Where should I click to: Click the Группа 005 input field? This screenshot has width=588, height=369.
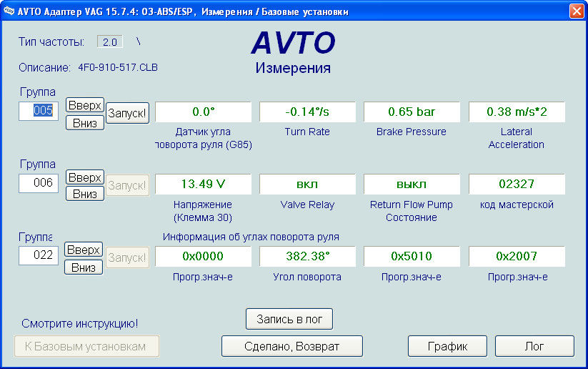tap(39, 111)
